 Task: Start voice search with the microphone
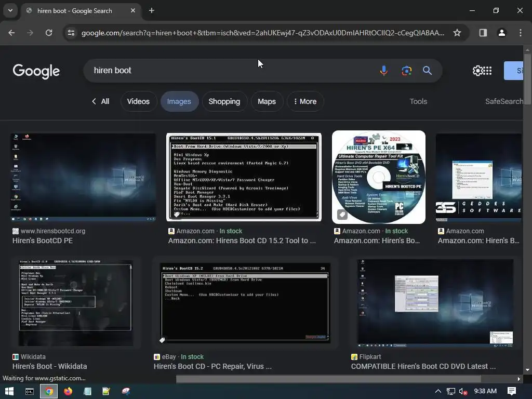click(384, 71)
